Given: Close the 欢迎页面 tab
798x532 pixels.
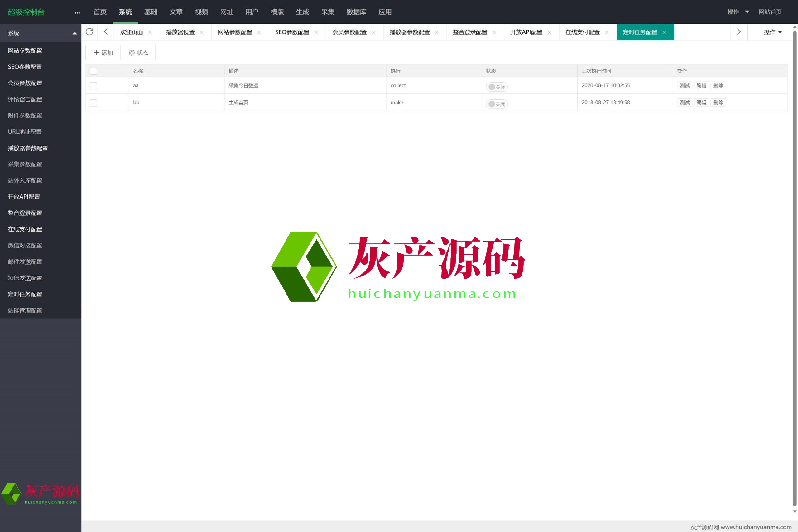Looking at the screenshot, I should (150, 32).
